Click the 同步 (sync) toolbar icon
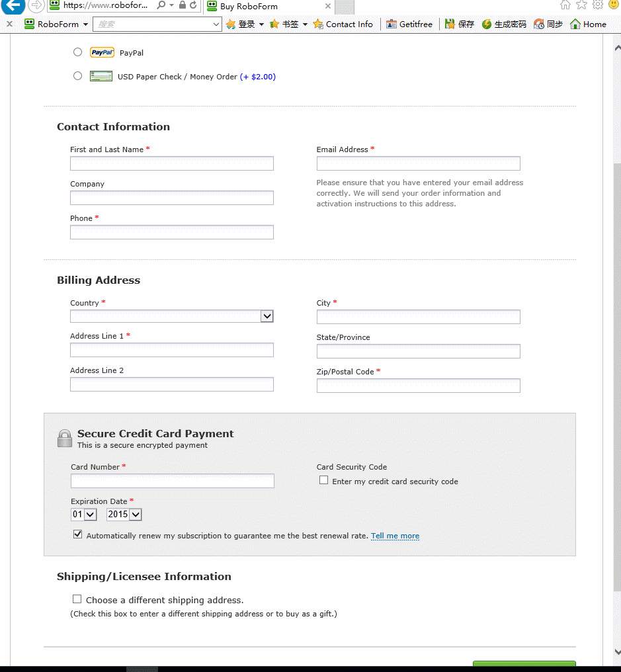Viewport: 621px width, 672px height. point(539,24)
